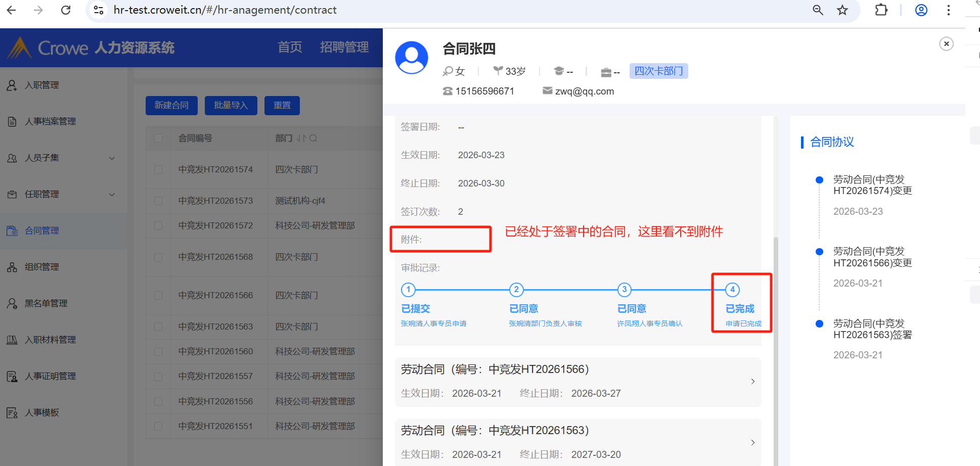Click the email icon next to zwq@qq.com
Image resolution: width=980 pixels, height=466 pixels.
(547, 90)
